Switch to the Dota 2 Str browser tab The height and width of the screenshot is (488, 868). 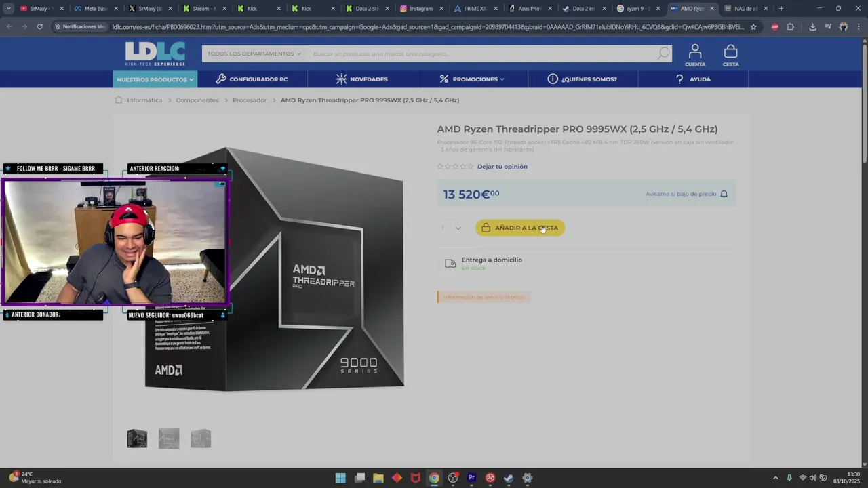coord(367,9)
